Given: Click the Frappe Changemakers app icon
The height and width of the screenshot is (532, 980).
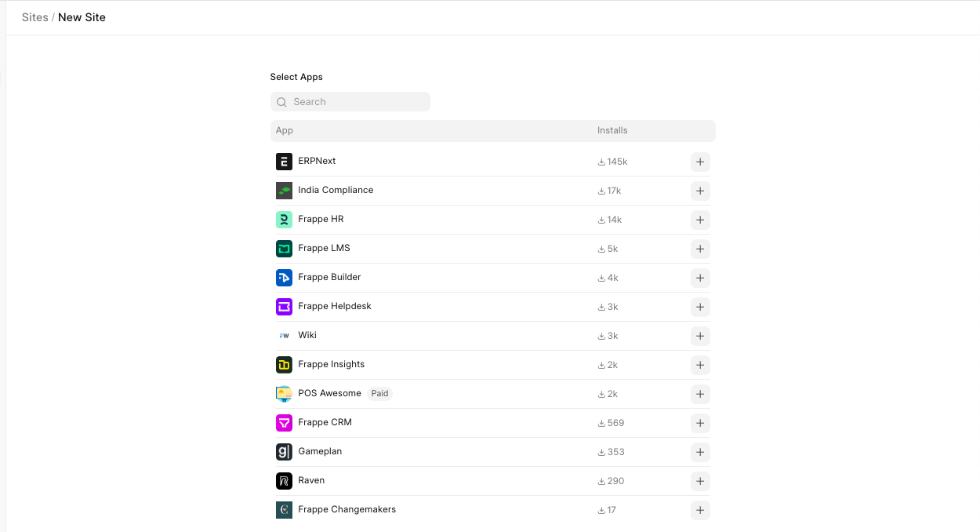Looking at the screenshot, I should pyautogui.click(x=284, y=510).
